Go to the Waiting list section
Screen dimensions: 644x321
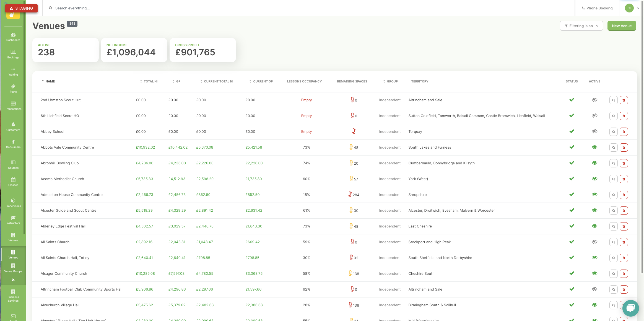coord(13,72)
